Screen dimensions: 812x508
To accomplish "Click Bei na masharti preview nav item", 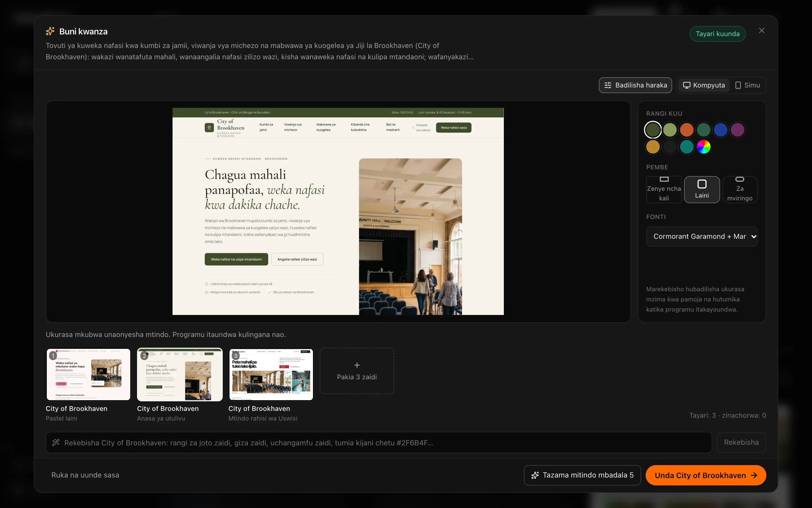I will point(392,127).
